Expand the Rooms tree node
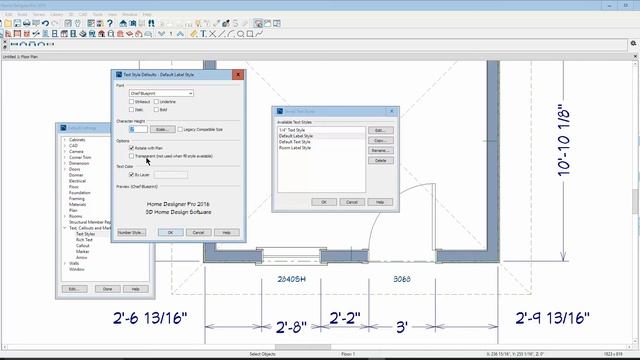The image size is (640, 360). point(64,216)
